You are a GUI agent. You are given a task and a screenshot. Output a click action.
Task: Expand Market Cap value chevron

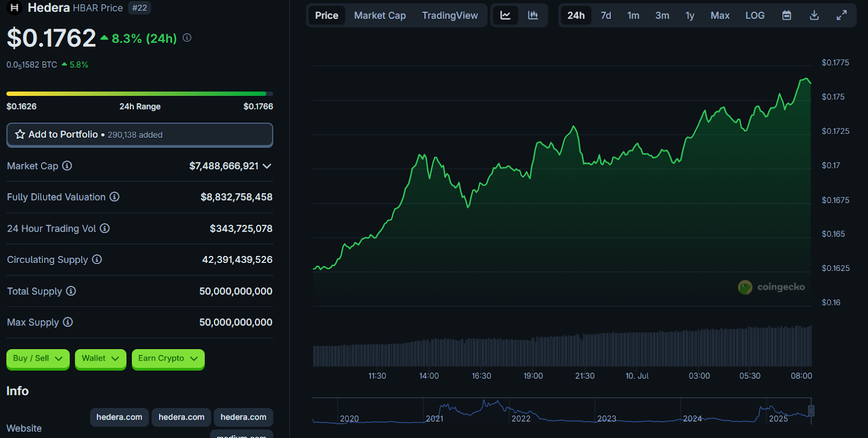[x=267, y=166]
